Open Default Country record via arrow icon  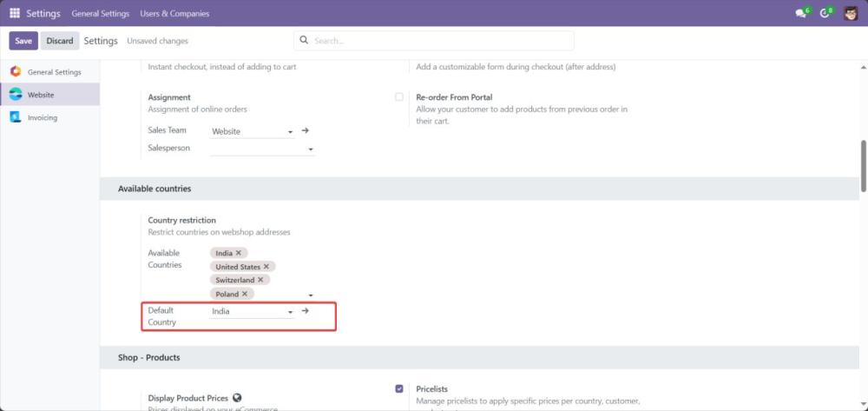point(305,311)
